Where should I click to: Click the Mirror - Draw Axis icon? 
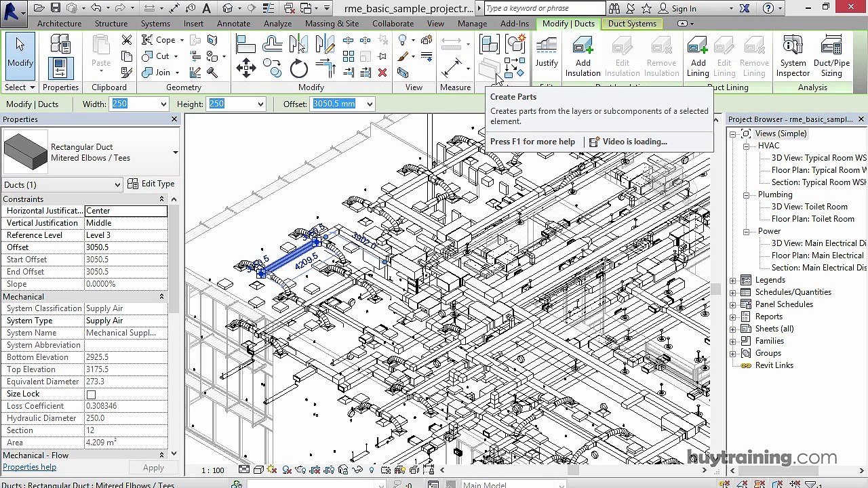point(325,45)
